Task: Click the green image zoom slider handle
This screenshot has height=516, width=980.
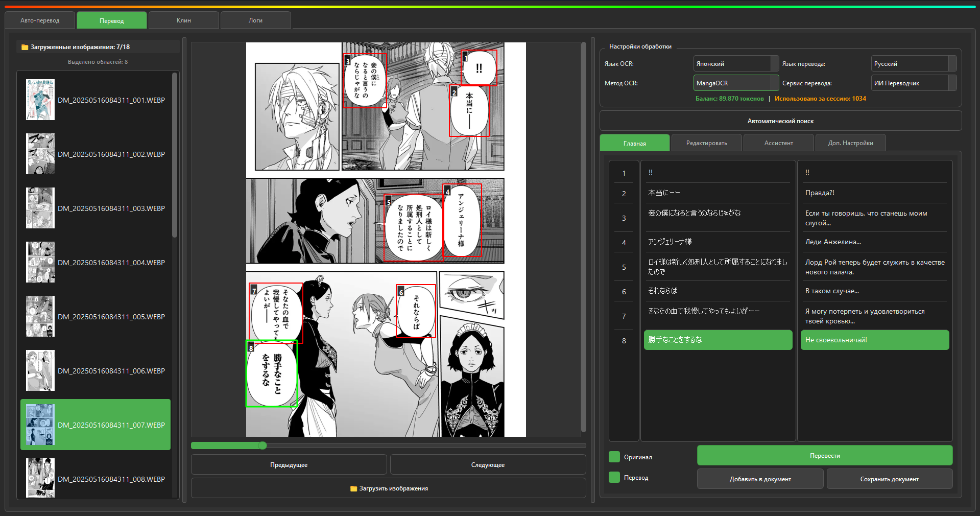Action: click(x=262, y=445)
